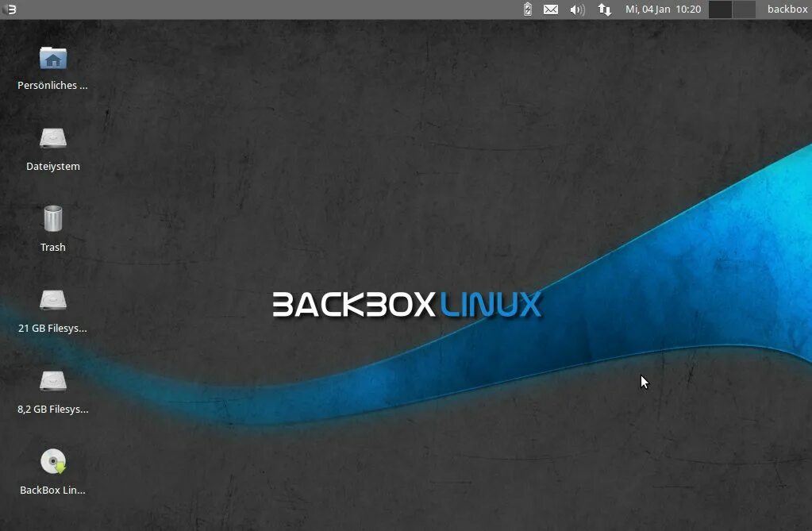Open the mail notification indicator

pos(551,9)
